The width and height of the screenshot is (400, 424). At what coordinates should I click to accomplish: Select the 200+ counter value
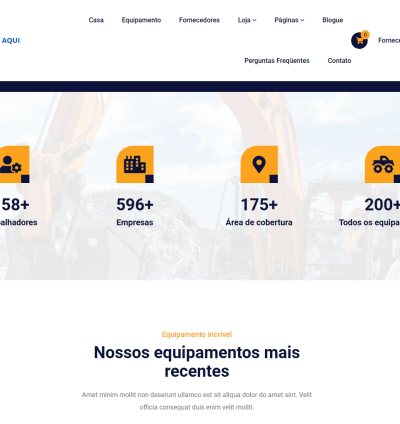click(x=382, y=204)
